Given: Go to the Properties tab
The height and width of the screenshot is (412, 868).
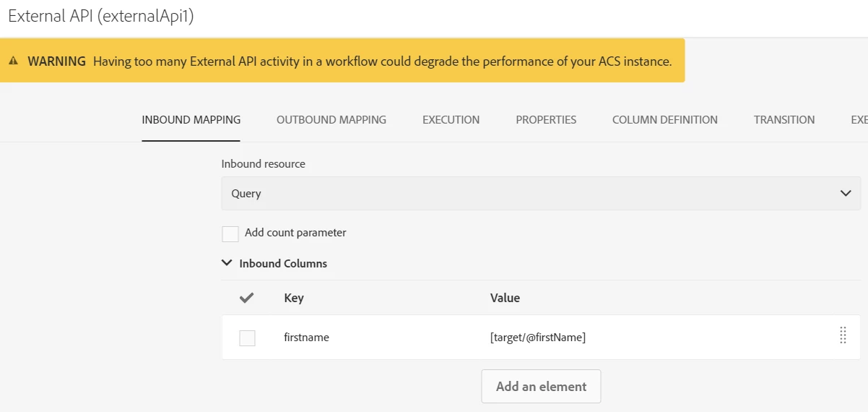Looking at the screenshot, I should coord(546,120).
